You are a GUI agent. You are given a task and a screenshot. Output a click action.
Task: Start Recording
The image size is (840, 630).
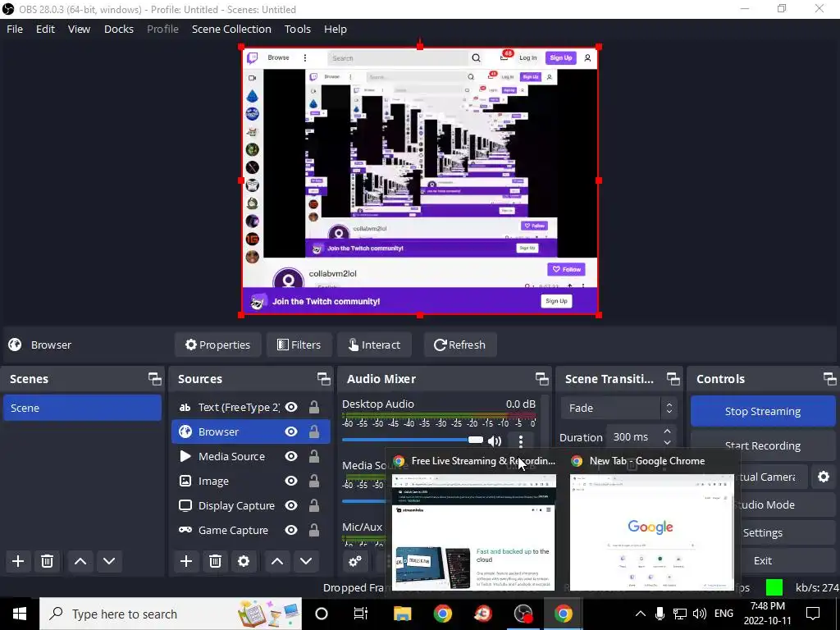pyautogui.click(x=762, y=445)
